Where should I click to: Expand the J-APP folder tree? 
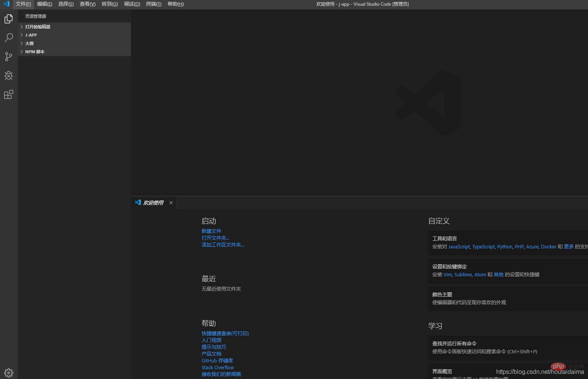31,35
